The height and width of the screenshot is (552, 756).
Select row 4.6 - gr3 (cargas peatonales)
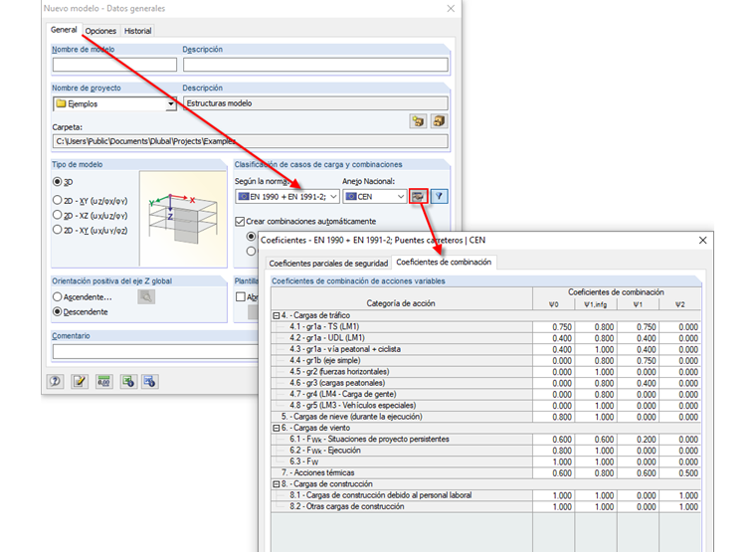(486, 383)
